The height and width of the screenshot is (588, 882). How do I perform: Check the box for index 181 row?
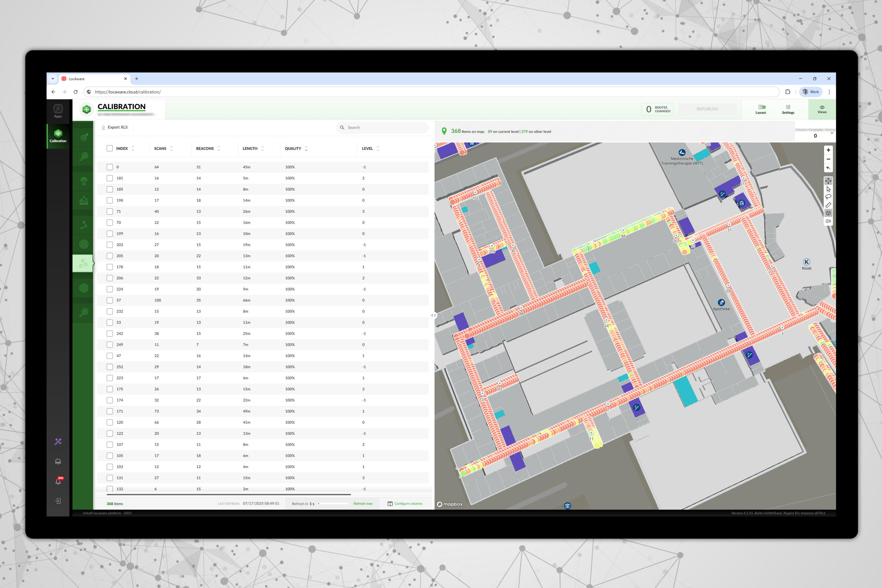point(110,178)
